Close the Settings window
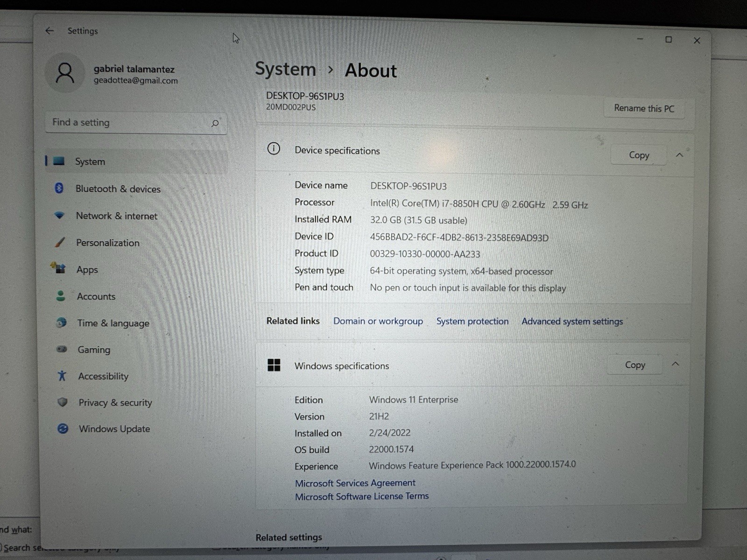This screenshot has width=747, height=560. tap(697, 41)
